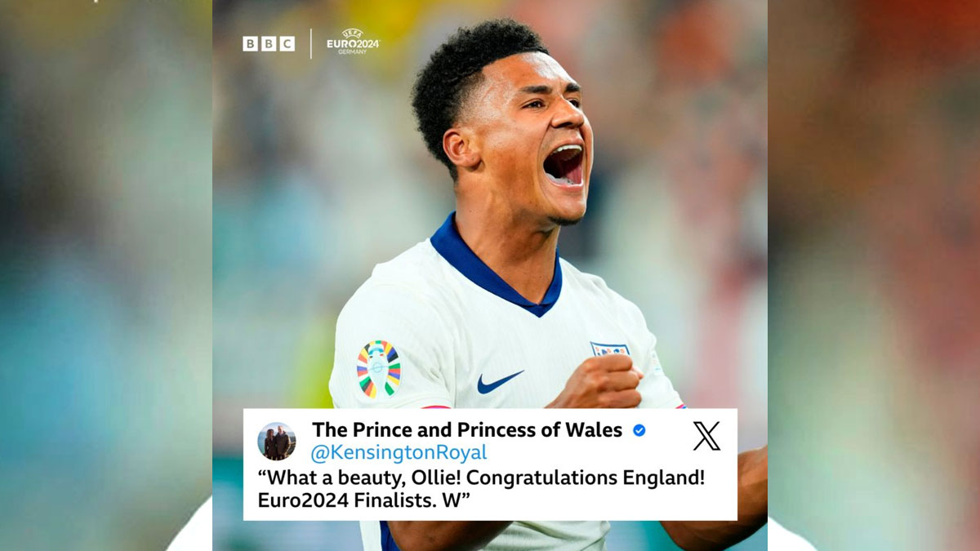Viewport: 980px width, 551px height.
Task: Click the "Congratulations England!" phrase
Action: (x=588, y=478)
